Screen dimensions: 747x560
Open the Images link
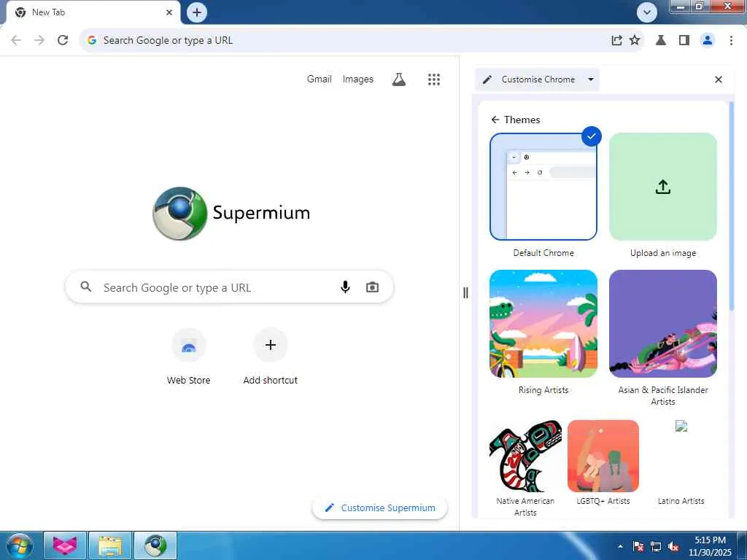357,79
